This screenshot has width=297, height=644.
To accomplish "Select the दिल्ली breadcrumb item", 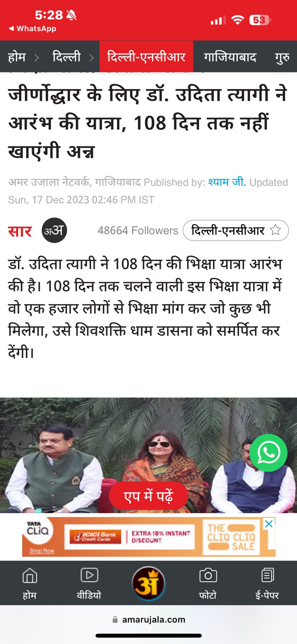I will (67, 57).
